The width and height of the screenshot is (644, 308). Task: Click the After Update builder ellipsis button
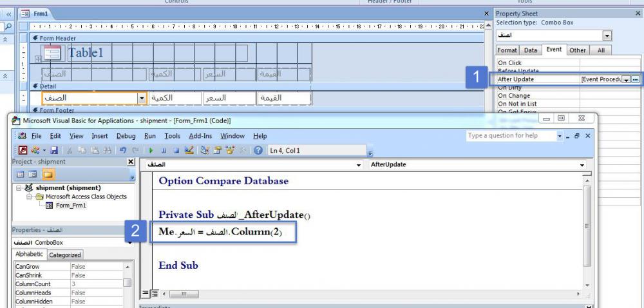[636, 79]
